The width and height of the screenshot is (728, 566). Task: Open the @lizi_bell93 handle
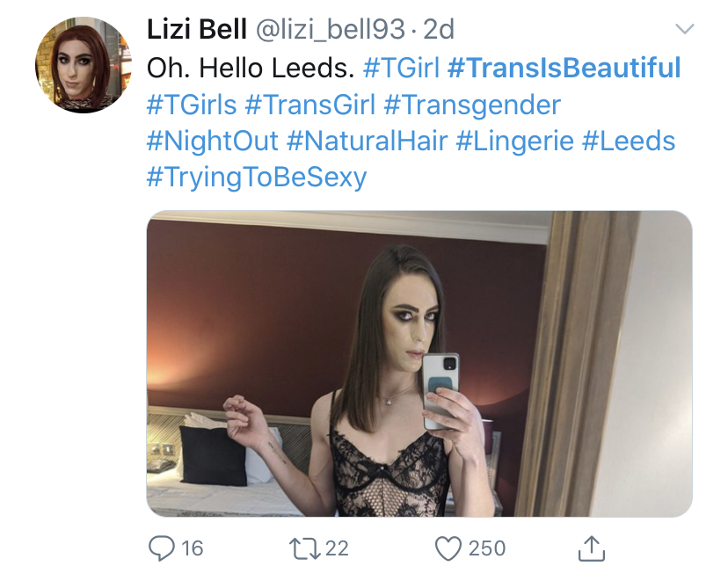331,30
